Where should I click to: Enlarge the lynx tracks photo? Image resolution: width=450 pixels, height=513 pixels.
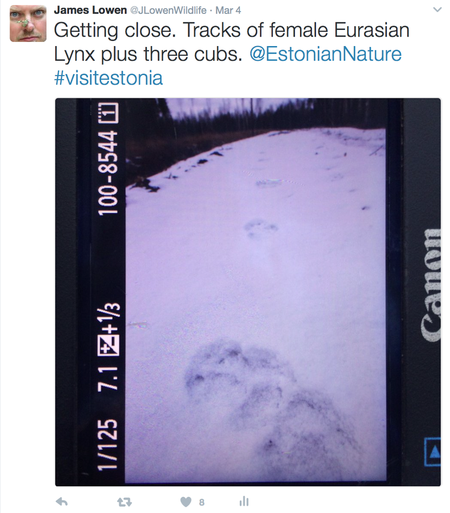tap(248, 292)
